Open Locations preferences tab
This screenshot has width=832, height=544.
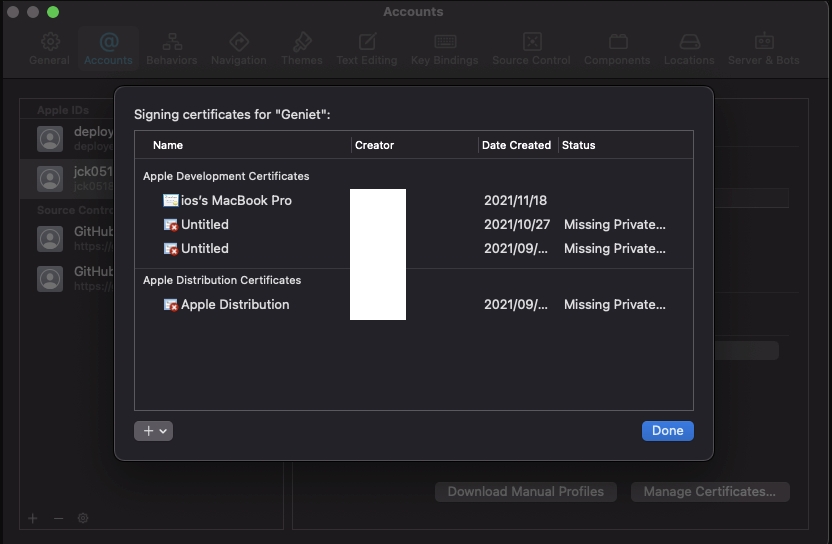point(689,47)
